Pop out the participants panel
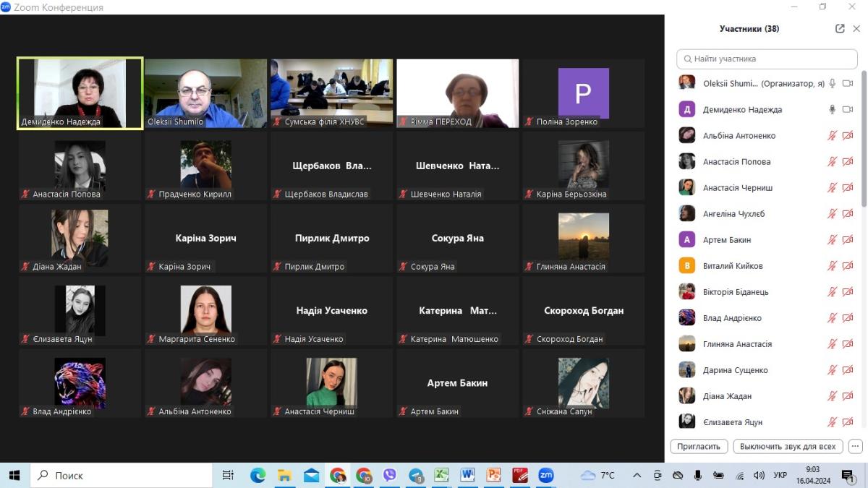868x488 pixels. 840,29
